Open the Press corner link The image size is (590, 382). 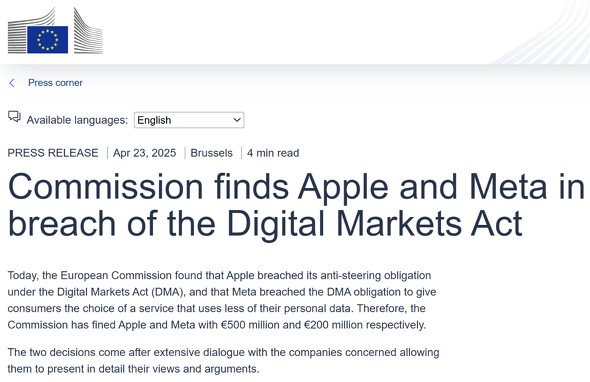55,83
